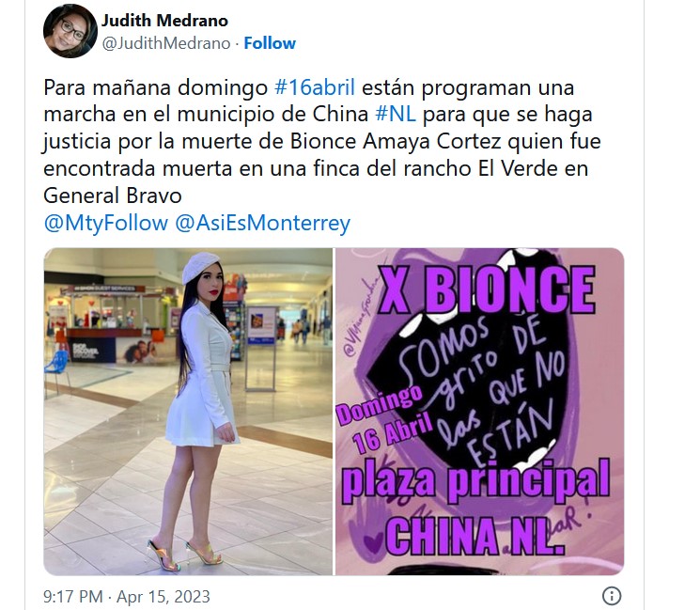Open the #16abril hashtag

pos(315,87)
